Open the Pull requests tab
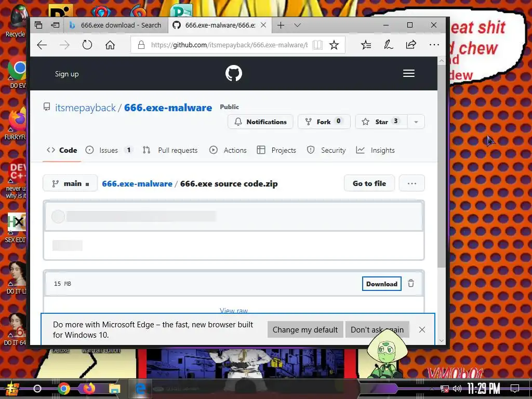The image size is (532, 399). pyautogui.click(x=170, y=150)
